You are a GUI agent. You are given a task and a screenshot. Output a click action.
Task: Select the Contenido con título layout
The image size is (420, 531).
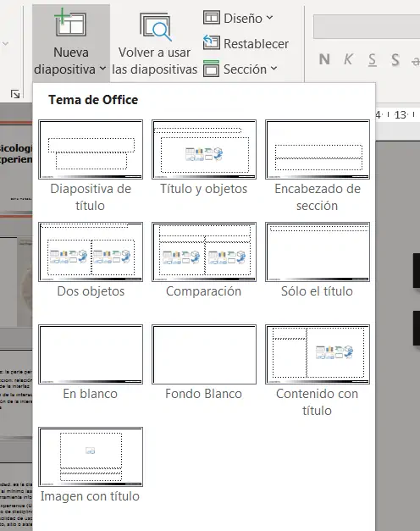click(x=318, y=371)
